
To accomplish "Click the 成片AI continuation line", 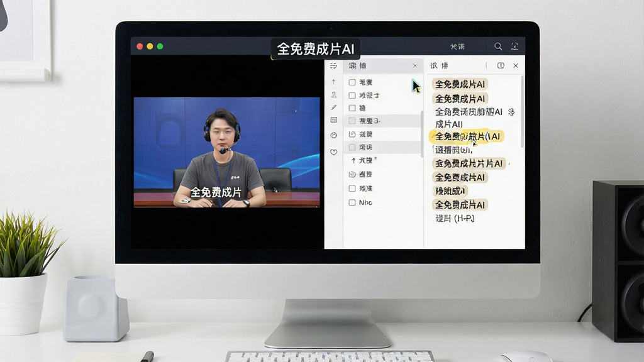I will point(449,124).
